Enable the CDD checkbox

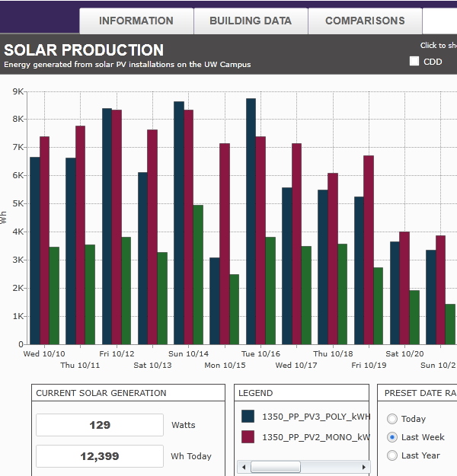click(414, 62)
